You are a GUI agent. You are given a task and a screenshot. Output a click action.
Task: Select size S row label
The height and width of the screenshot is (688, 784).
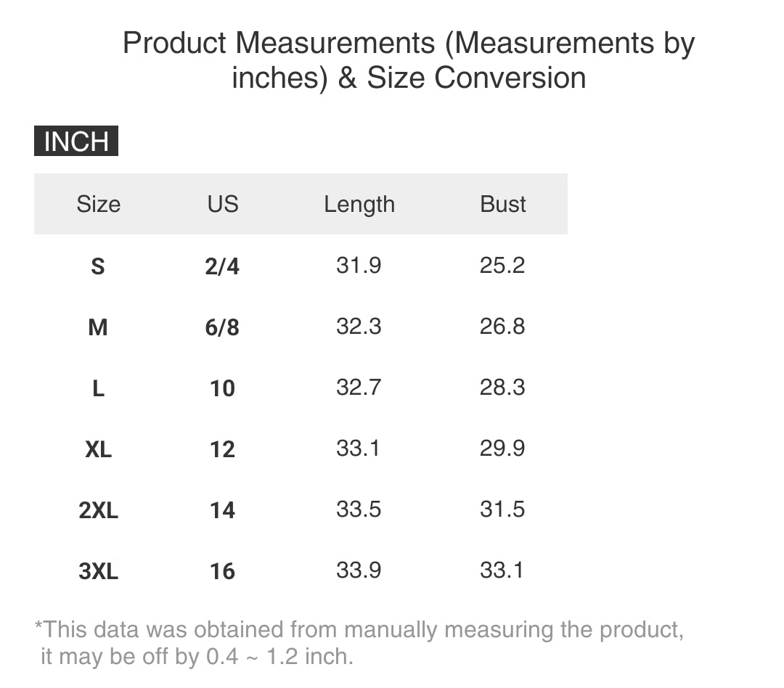[98, 266]
